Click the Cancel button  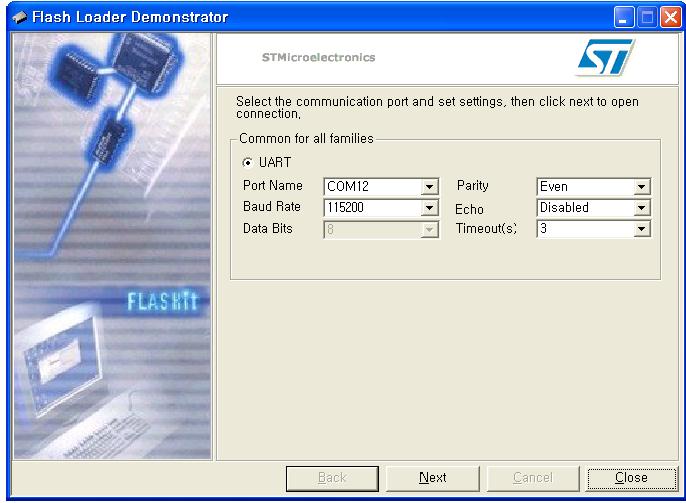pos(533,478)
